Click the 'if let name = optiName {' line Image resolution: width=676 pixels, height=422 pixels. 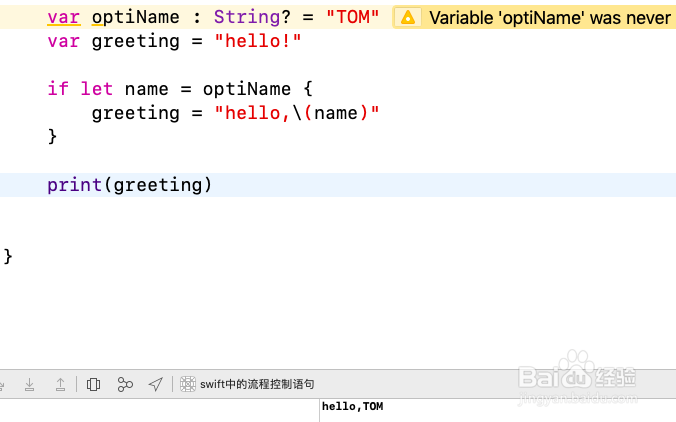click(x=180, y=89)
